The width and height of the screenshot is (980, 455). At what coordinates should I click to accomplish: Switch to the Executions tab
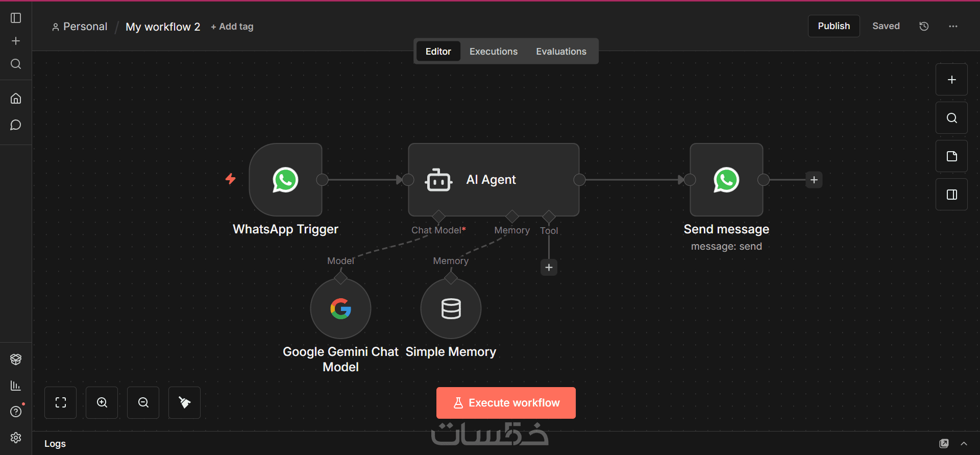pyautogui.click(x=494, y=52)
